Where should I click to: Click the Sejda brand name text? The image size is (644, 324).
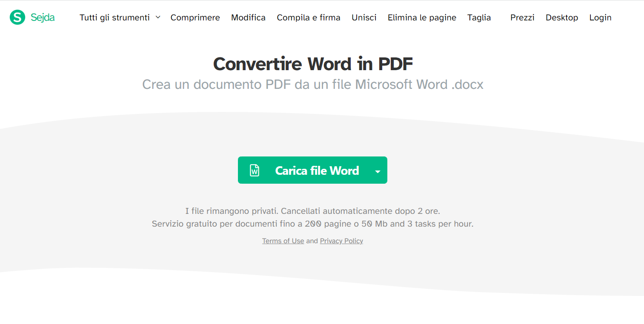(x=43, y=17)
